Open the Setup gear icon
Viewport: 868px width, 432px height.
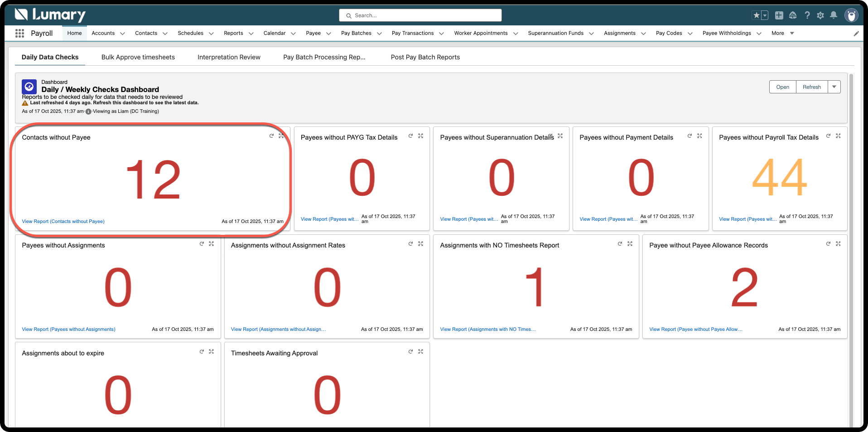[x=820, y=15]
